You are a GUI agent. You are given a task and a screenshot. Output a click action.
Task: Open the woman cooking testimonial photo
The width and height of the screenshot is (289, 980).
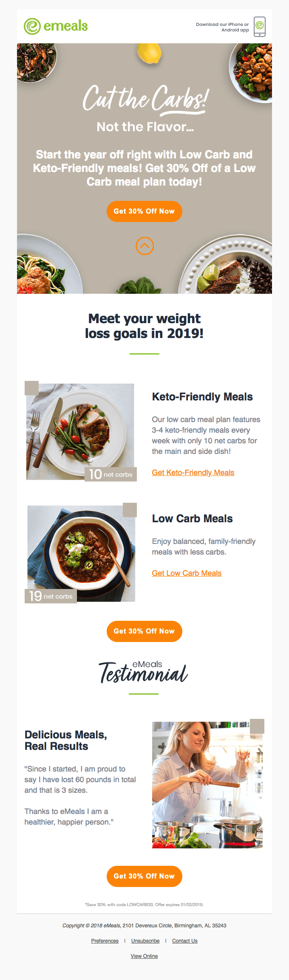pos(207,785)
